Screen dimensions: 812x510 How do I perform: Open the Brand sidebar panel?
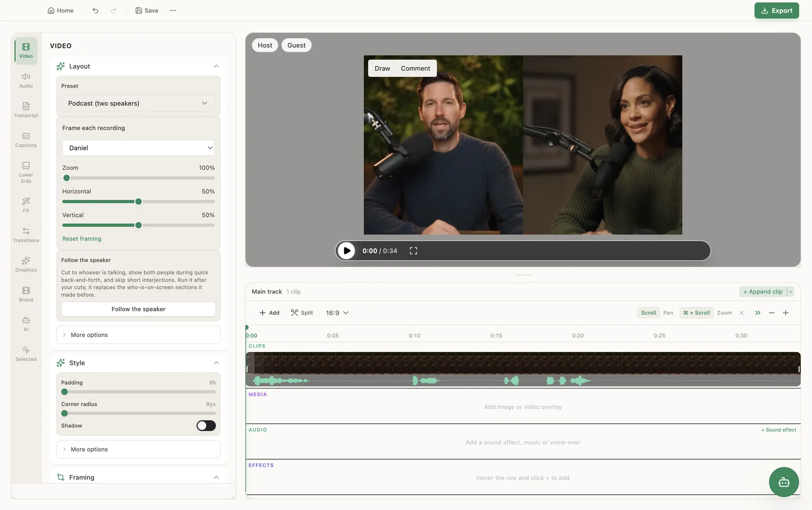(26, 294)
